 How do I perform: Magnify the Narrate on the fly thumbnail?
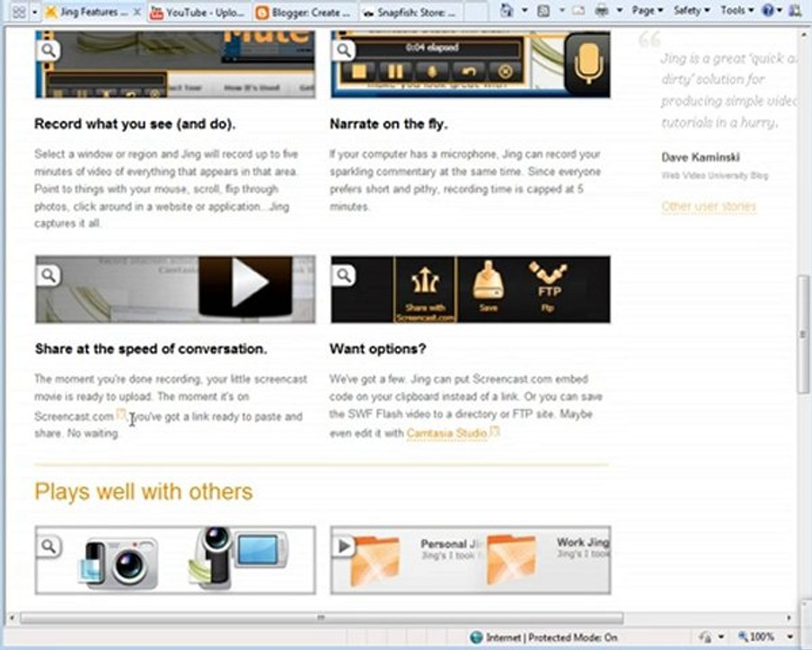tap(344, 51)
